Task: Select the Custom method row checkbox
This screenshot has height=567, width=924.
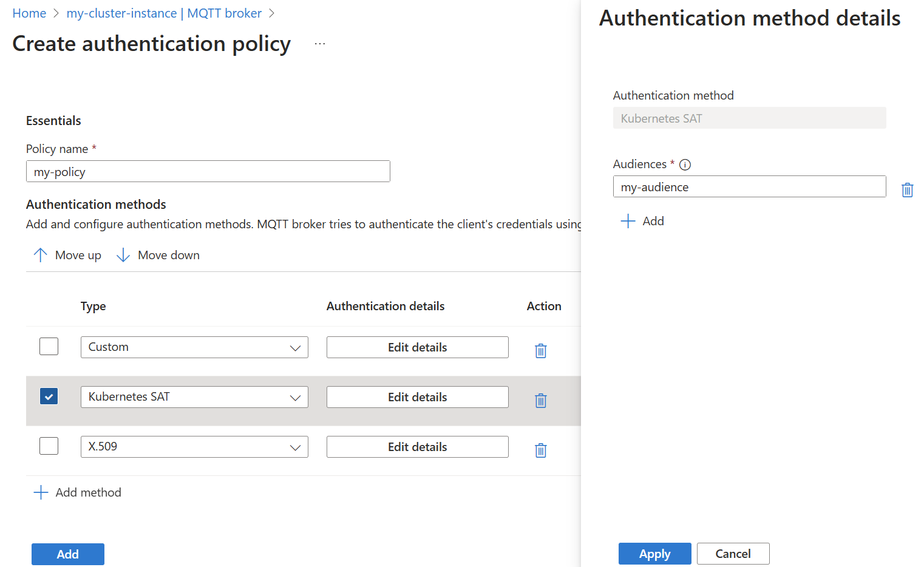Action: tap(49, 346)
